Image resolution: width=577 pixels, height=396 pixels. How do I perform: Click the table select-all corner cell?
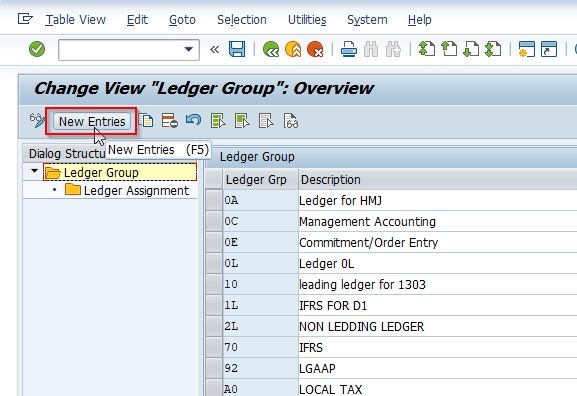tap(214, 180)
